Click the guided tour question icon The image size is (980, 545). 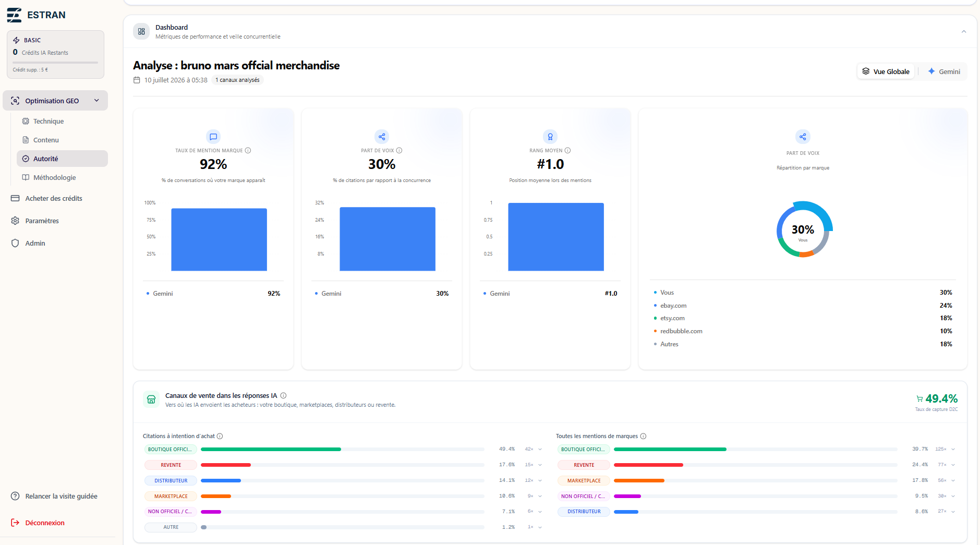tap(15, 496)
